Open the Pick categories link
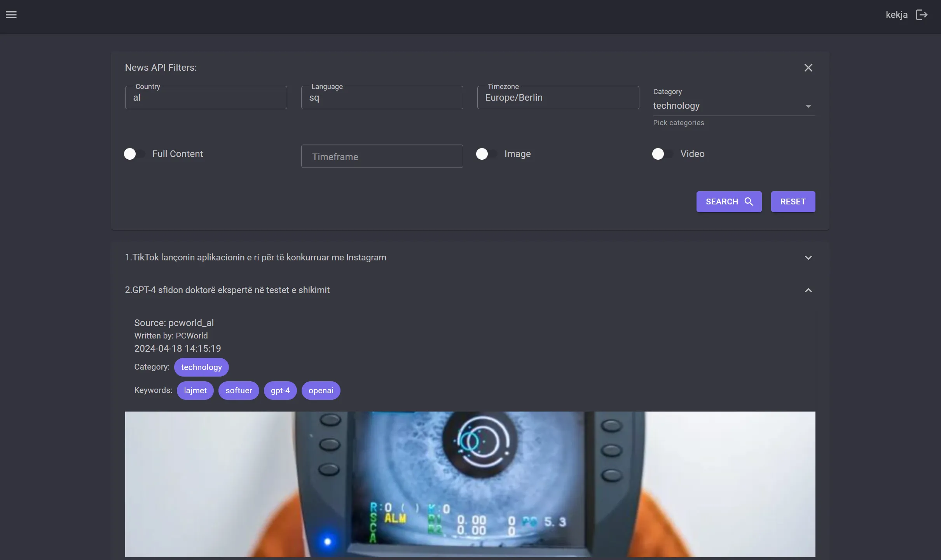This screenshot has height=560, width=941. pyautogui.click(x=678, y=123)
